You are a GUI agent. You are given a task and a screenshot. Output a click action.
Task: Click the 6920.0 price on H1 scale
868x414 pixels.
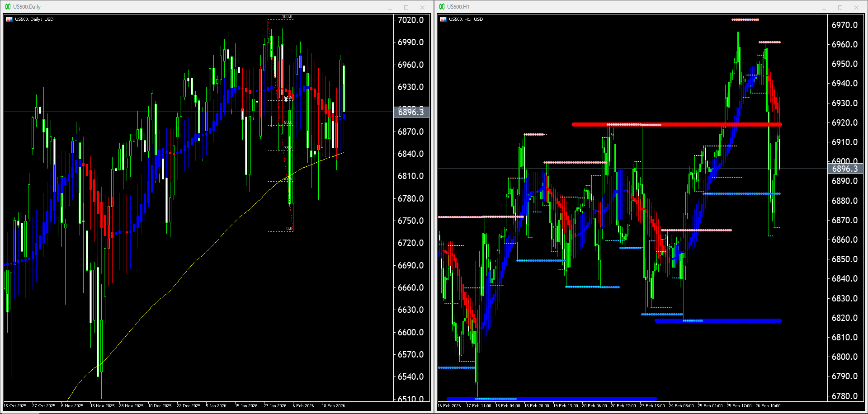click(x=844, y=122)
